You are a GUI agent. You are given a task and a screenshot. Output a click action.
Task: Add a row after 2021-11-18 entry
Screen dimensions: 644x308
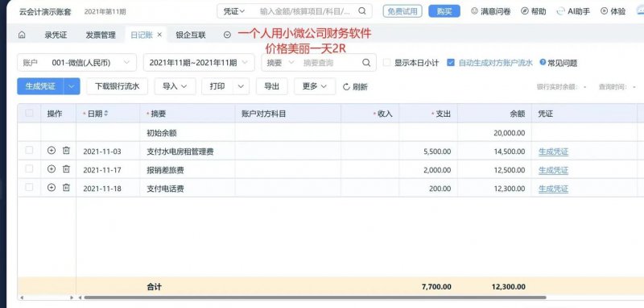coord(52,188)
